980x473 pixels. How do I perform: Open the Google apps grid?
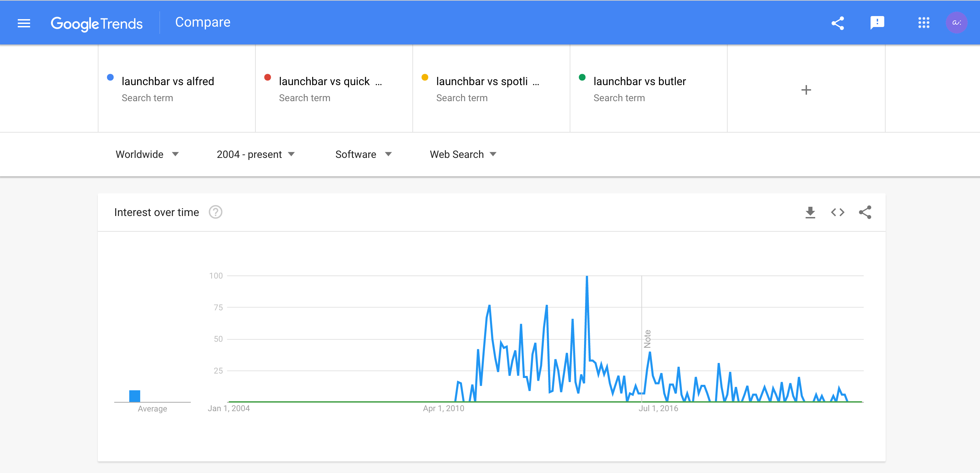923,23
